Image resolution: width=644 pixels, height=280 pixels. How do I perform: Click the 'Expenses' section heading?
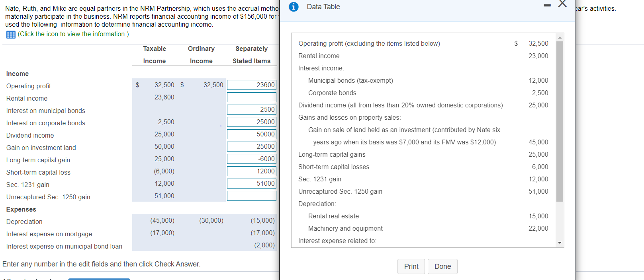coord(21,209)
